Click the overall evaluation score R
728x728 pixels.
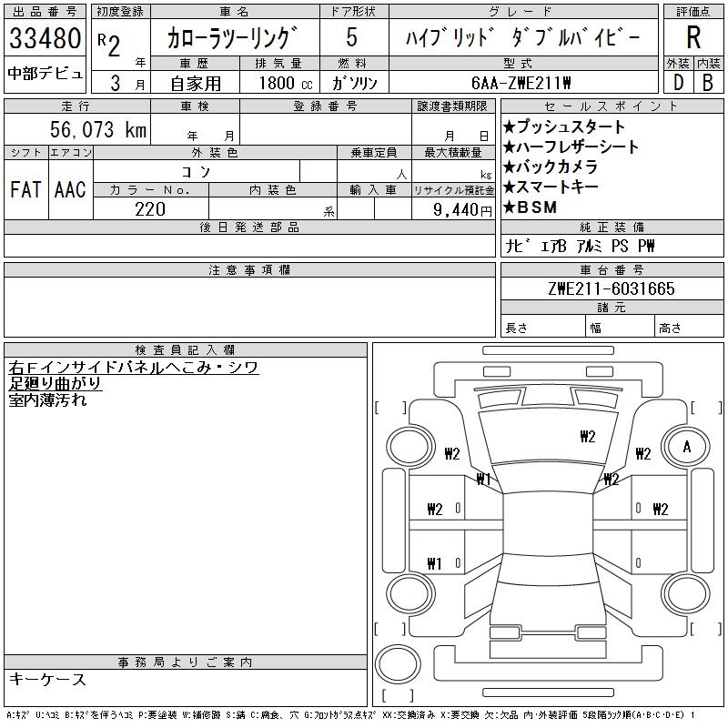pos(693,37)
